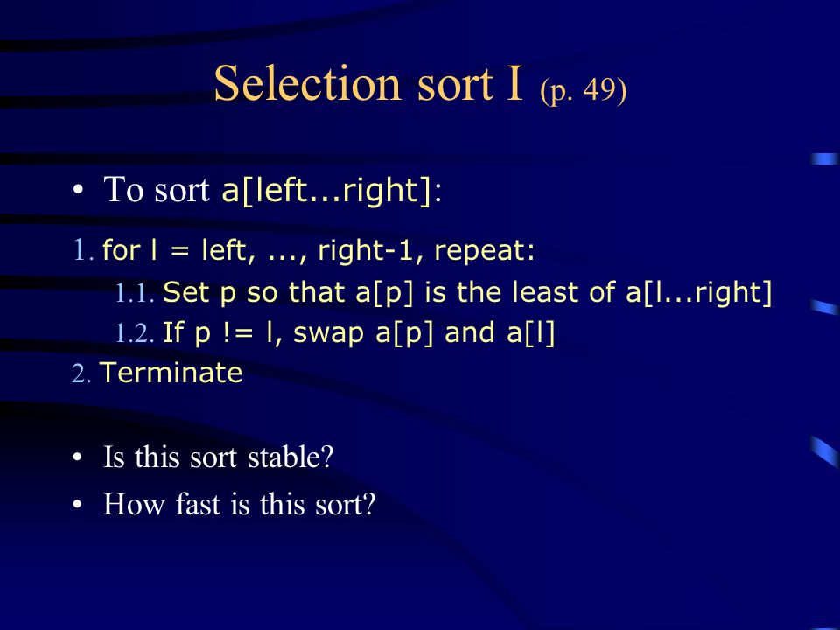Viewport: 840px width, 630px height.
Task: Click the slide title "Selection sort I"
Action: click(368, 83)
